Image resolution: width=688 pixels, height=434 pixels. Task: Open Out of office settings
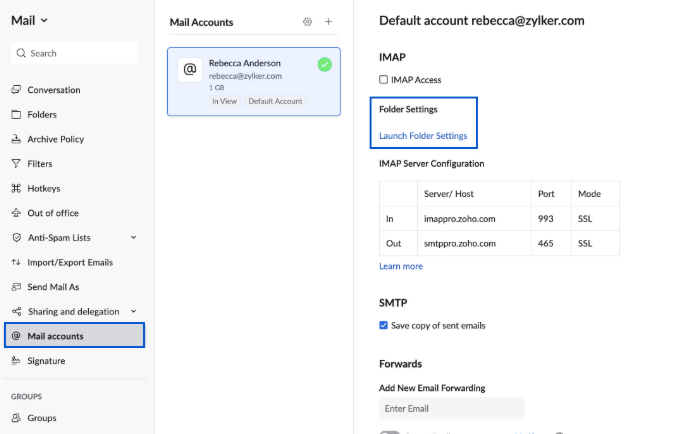53,213
